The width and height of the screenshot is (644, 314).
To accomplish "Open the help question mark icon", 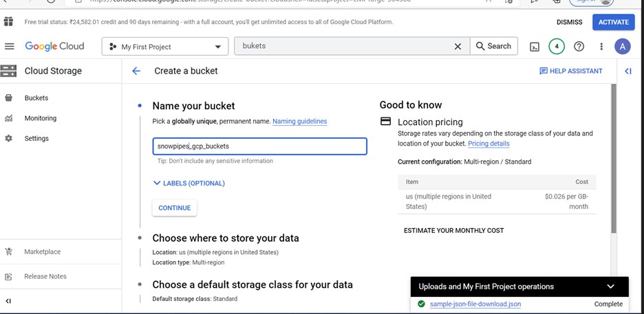I will point(579,47).
